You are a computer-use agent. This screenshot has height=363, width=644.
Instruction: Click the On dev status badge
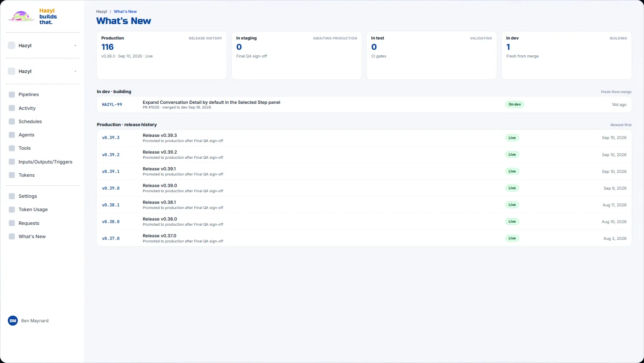515,104
